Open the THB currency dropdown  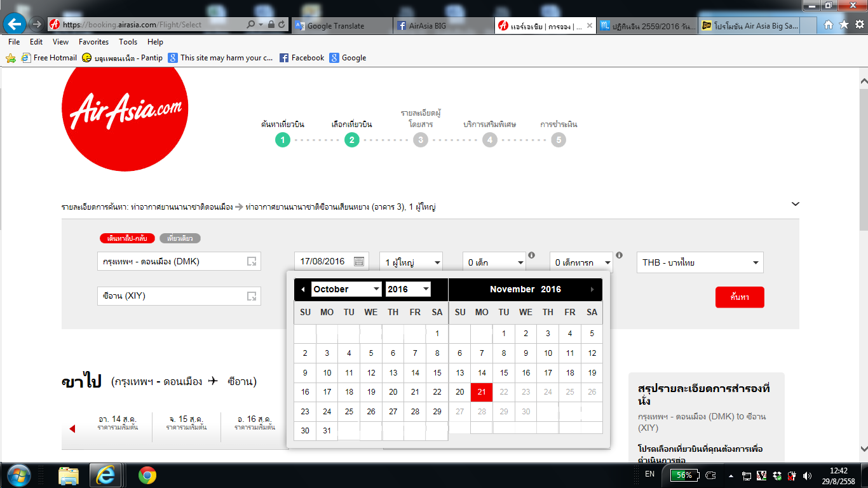(700, 262)
